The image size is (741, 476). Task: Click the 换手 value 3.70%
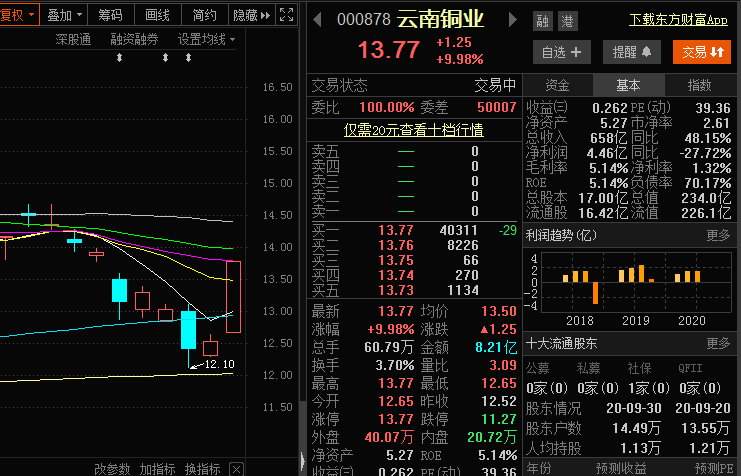(x=395, y=365)
